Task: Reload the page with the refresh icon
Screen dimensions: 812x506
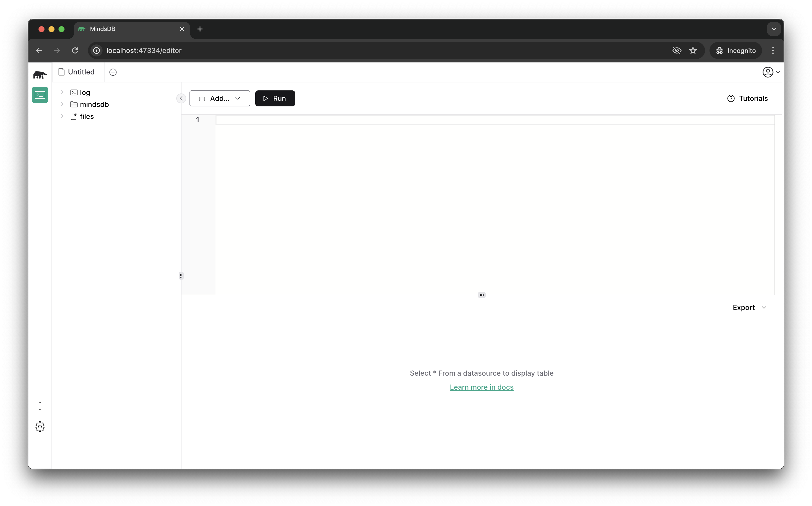Action: [x=75, y=50]
